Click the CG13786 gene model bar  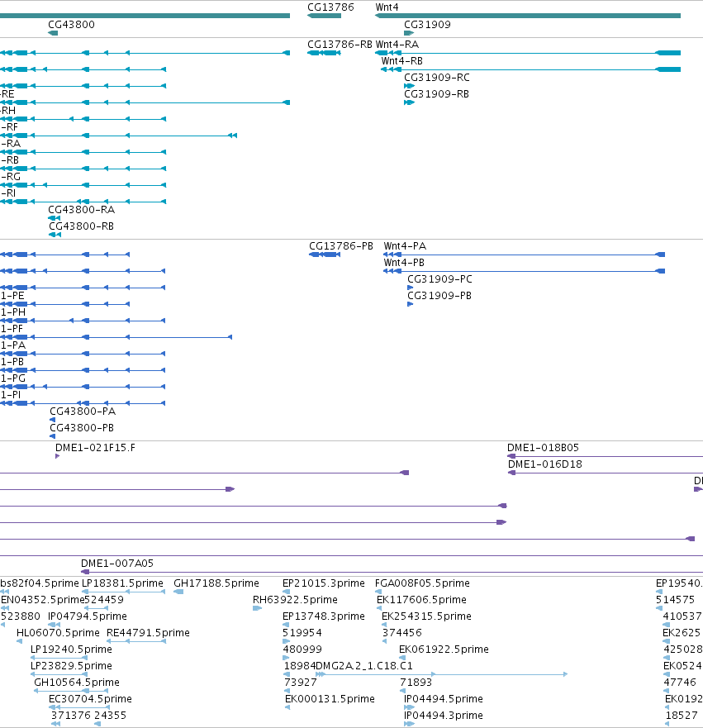pyautogui.click(x=325, y=16)
